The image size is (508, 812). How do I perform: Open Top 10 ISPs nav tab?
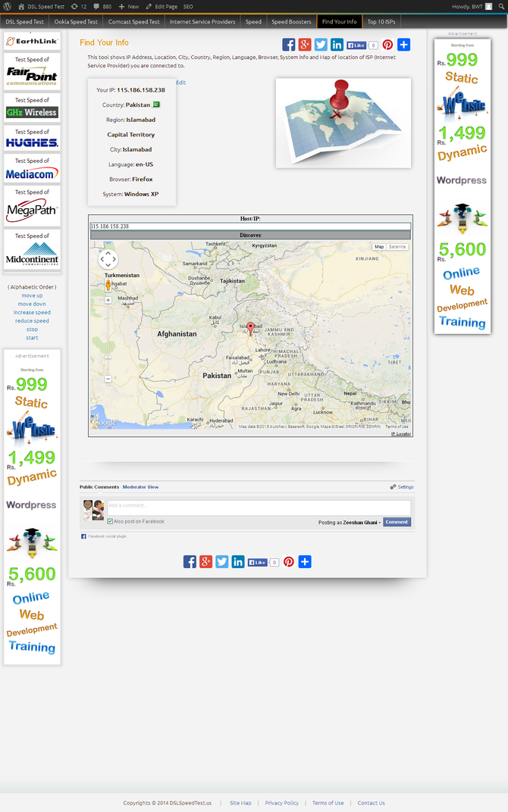[x=381, y=22]
